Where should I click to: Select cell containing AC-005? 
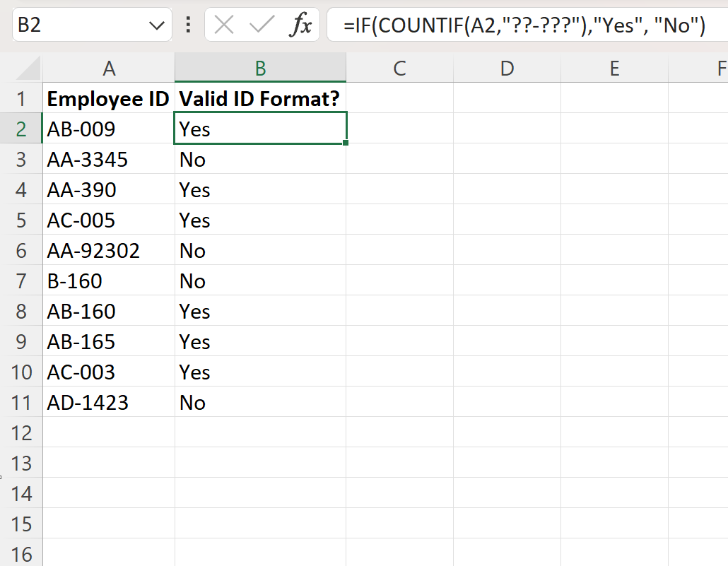(x=109, y=220)
